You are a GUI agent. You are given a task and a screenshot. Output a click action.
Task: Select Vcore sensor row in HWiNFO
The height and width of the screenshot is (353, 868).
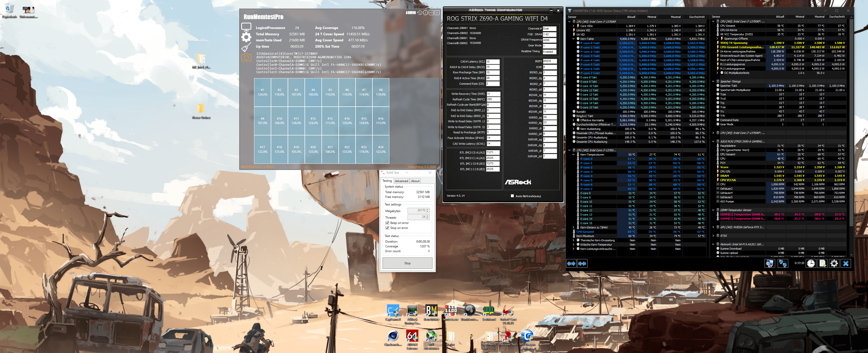(781, 167)
